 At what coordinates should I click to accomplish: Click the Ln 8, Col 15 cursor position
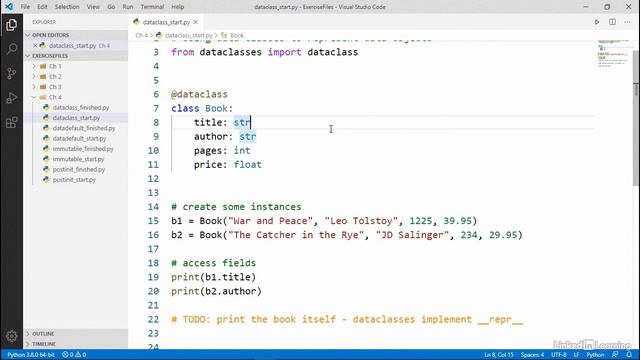pyautogui.click(x=499, y=355)
